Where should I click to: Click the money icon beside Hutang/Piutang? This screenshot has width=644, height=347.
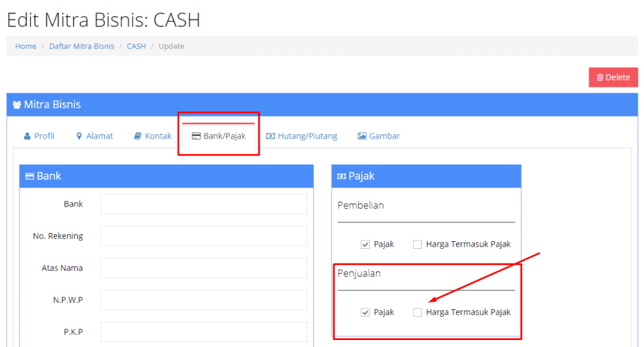(270, 136)
